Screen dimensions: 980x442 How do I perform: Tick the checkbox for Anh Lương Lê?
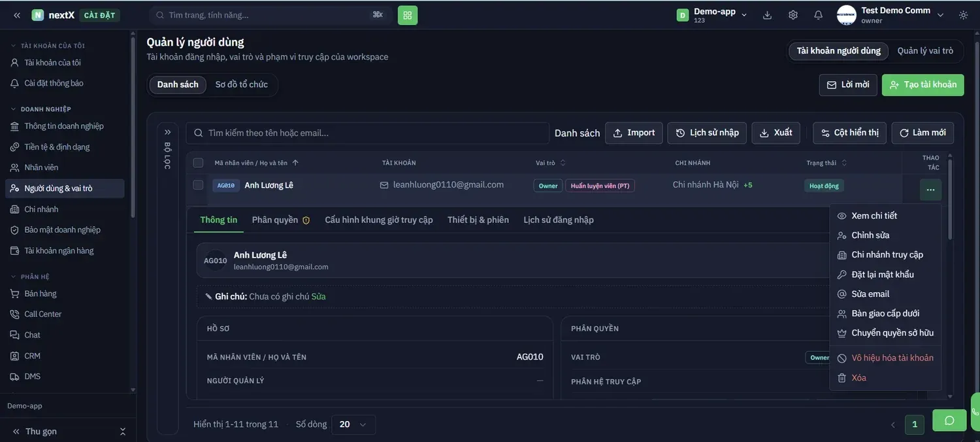pyautogui.click(x=198, y=185)
